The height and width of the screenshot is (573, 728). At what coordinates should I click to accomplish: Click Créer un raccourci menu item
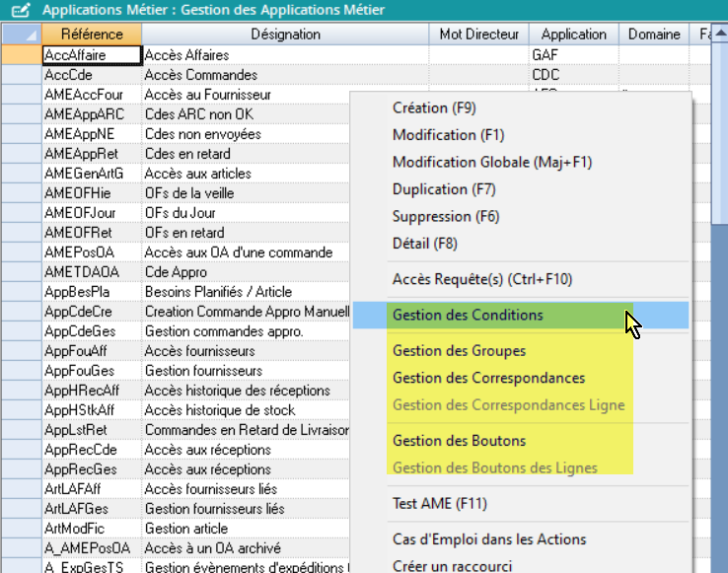pos(452,565)
